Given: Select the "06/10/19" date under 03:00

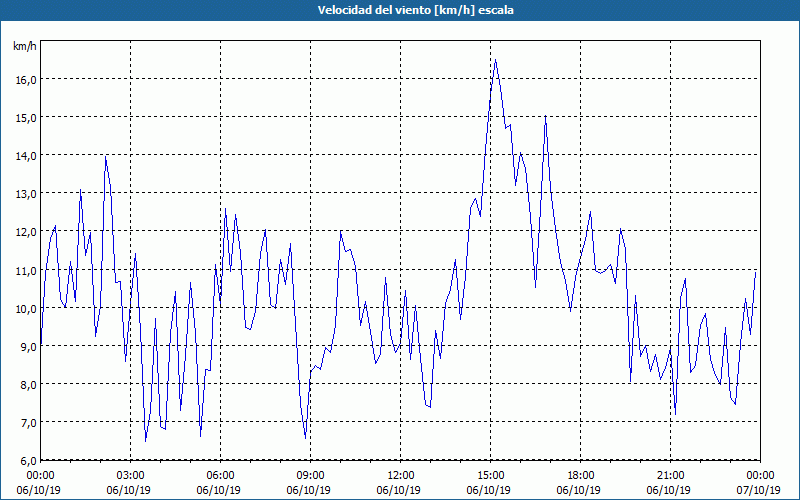Looking at the screenshot, I should coord(129,490).
